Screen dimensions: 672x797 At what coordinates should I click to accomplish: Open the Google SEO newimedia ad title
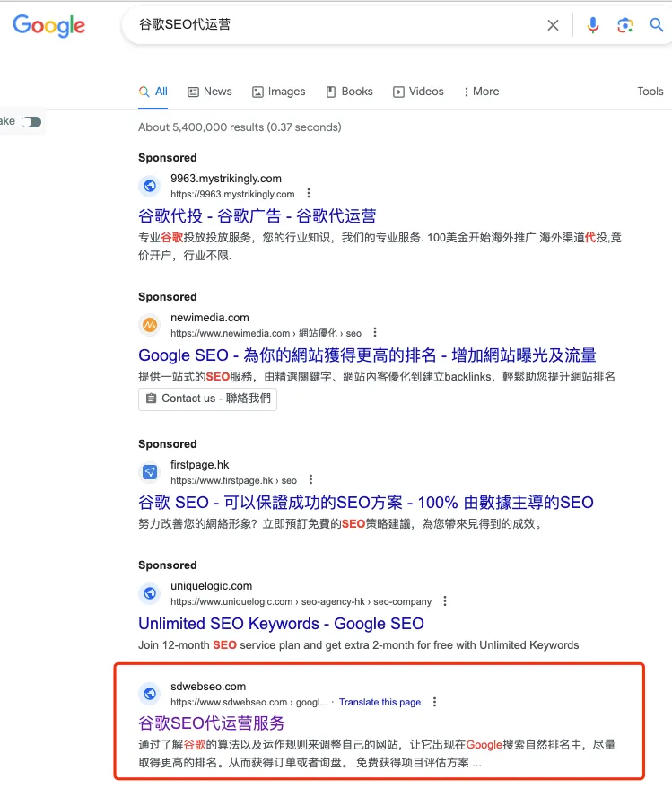pyautogui.click(x=367, y=355)
